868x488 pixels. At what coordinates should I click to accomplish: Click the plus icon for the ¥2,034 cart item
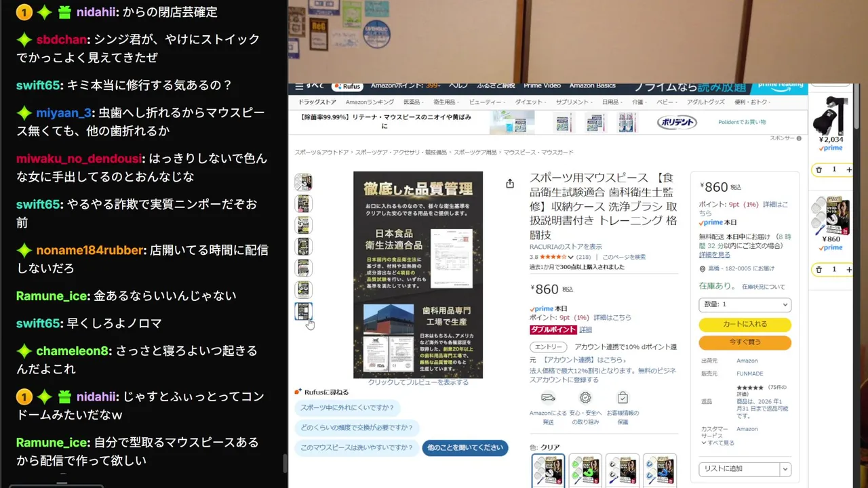click(x=848, y=169)
